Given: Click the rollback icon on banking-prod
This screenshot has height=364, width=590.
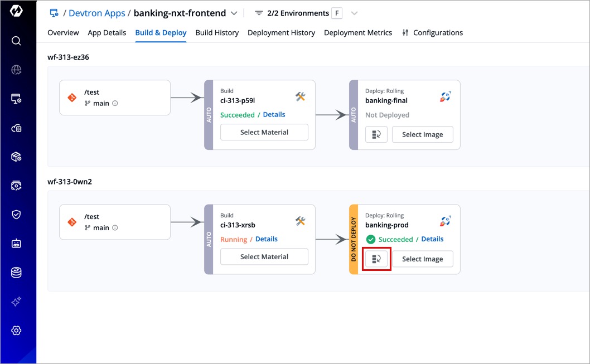Looking at the screenshot, I should (x=376, y=259).
